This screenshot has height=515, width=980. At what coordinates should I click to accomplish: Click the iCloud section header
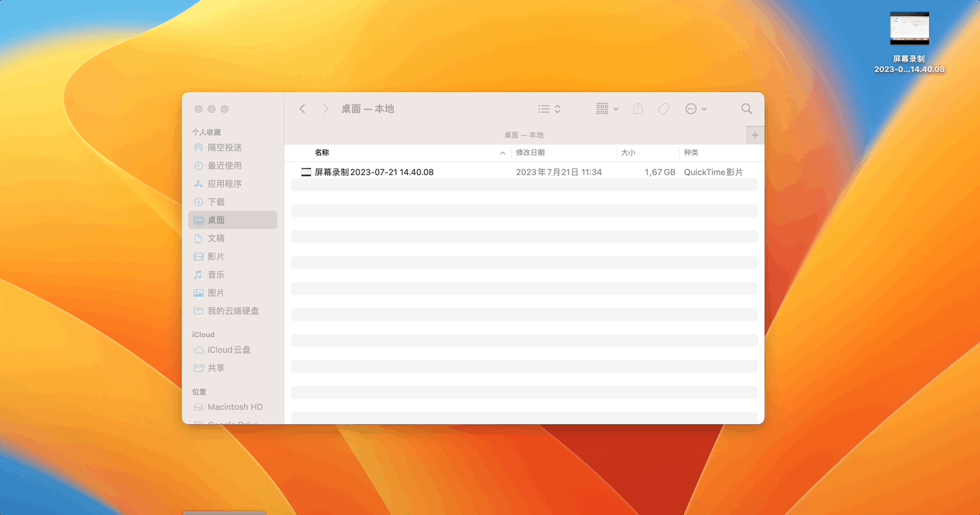203,335
